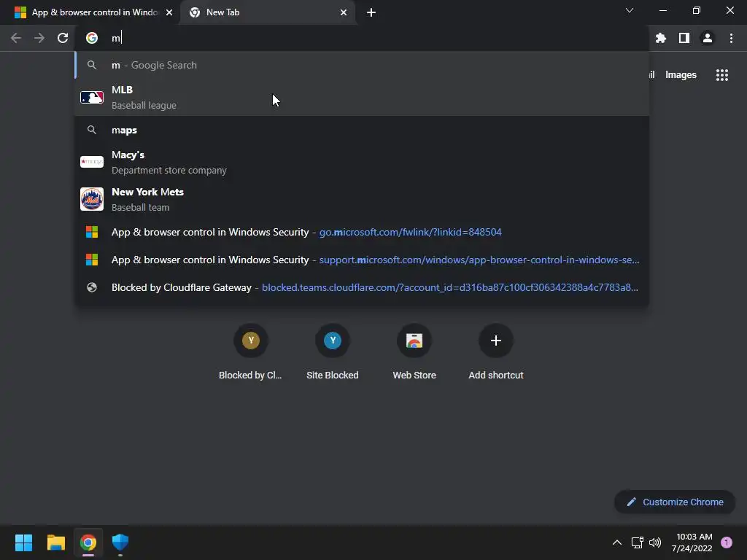
Task: Click the Add shortcut button
Action: (496, 351)
